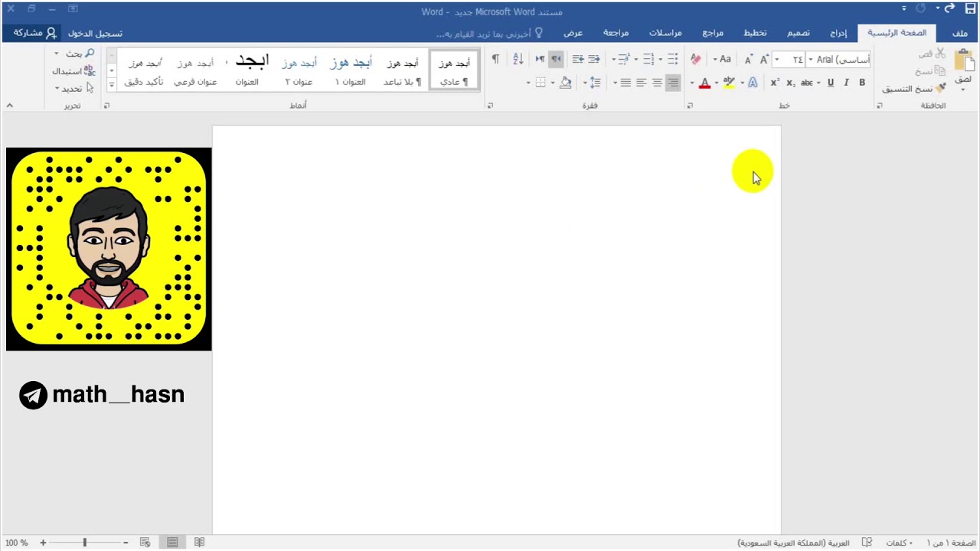Viewport: 980px width, 551px height.
Task: Click the Shading paint bucket icon
Action: [566, 83]
